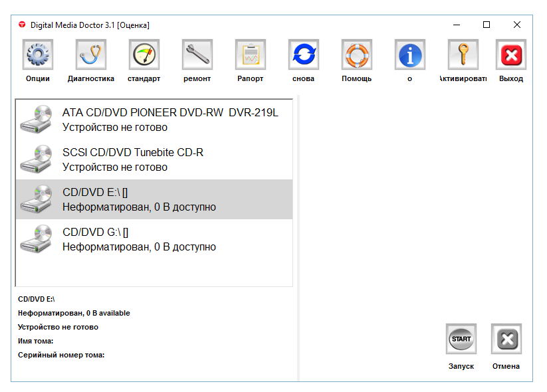The image size is (547, 392).
Task: Click 'Имя тома:' info text
Action: coord(36,341)
